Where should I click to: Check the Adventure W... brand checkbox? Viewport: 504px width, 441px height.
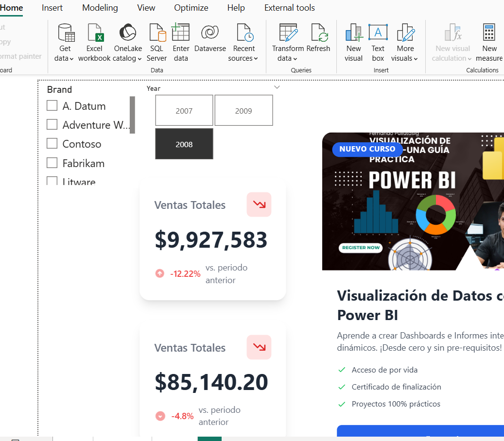(52, 124)
